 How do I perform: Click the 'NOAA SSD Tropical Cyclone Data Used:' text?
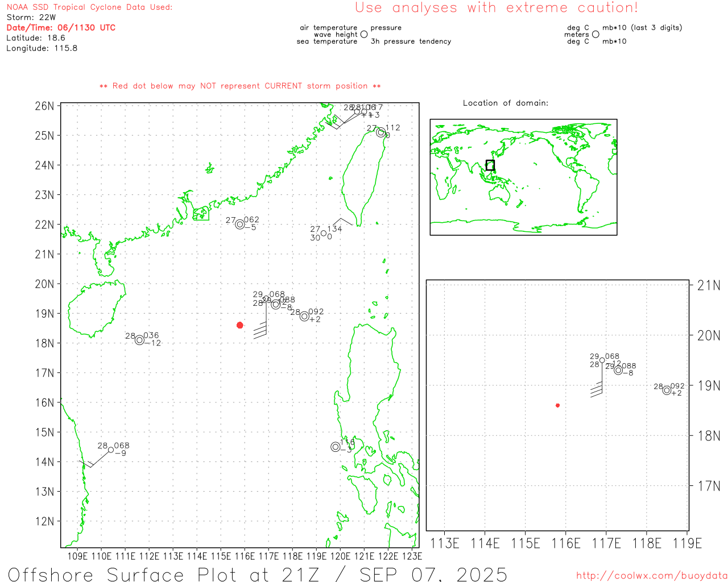click(x=89, y=7)
